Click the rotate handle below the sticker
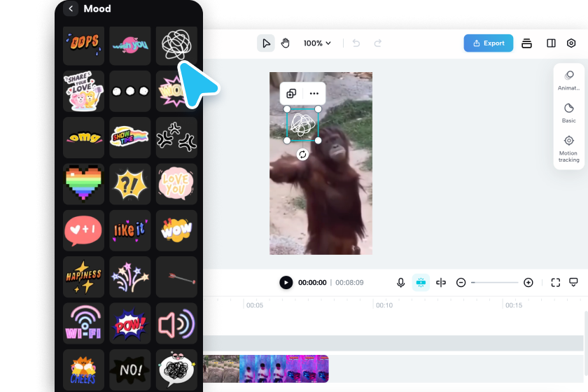 coord(302,154)
